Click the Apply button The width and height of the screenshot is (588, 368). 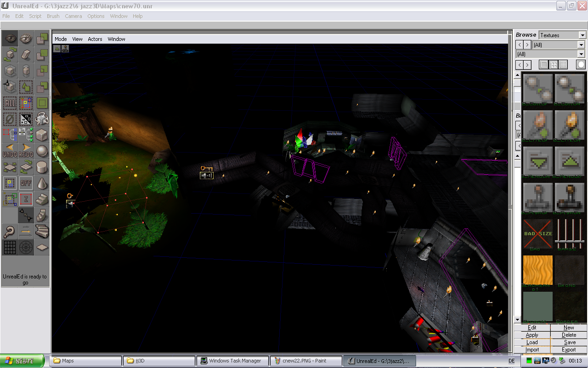click(532, 335)
